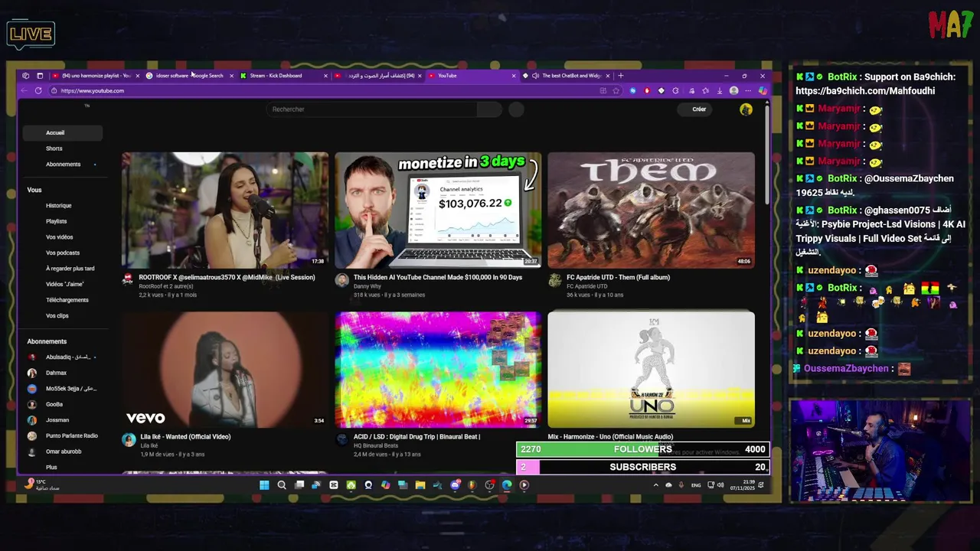
Task: Open the YouTube account avatar menu
Action: tap(746, 109)
